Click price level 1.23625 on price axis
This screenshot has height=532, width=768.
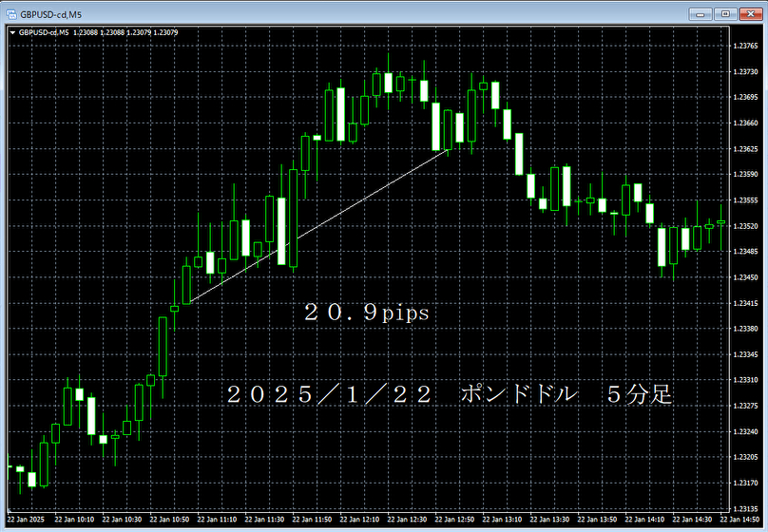[x=745, y=149]
